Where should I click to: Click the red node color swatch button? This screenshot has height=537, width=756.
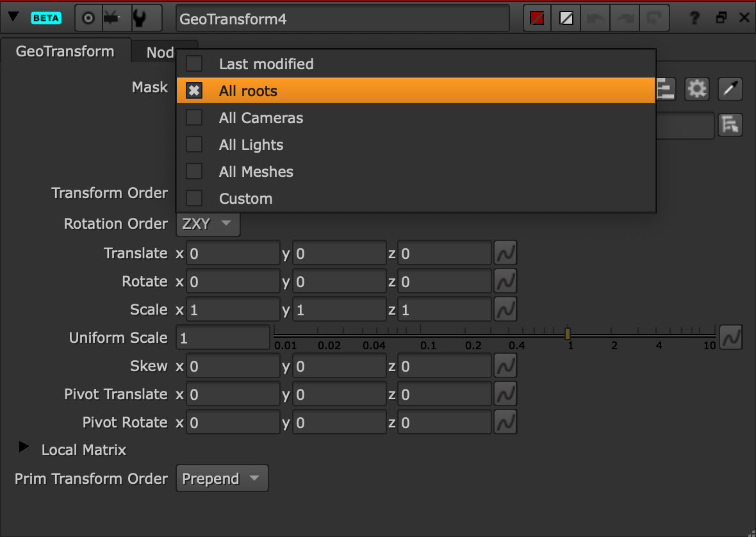click(537, 19)
